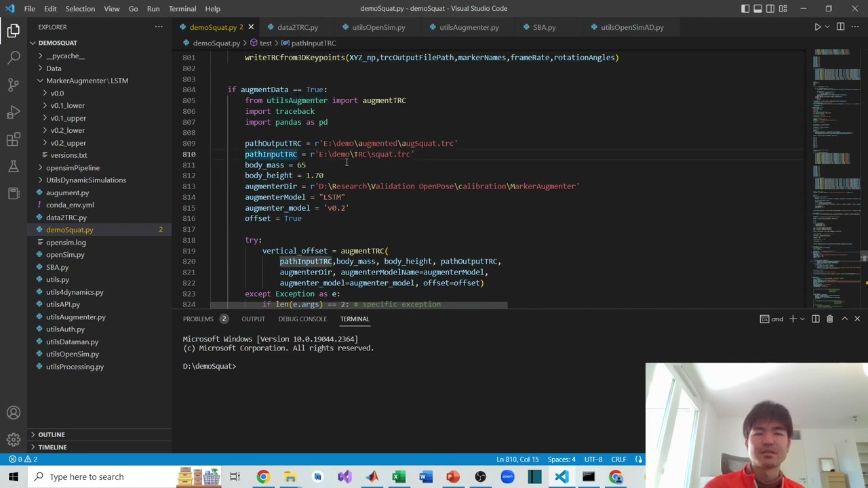Maximize the panel size with chevron up
Screen dimensions: 868x488
844,319
